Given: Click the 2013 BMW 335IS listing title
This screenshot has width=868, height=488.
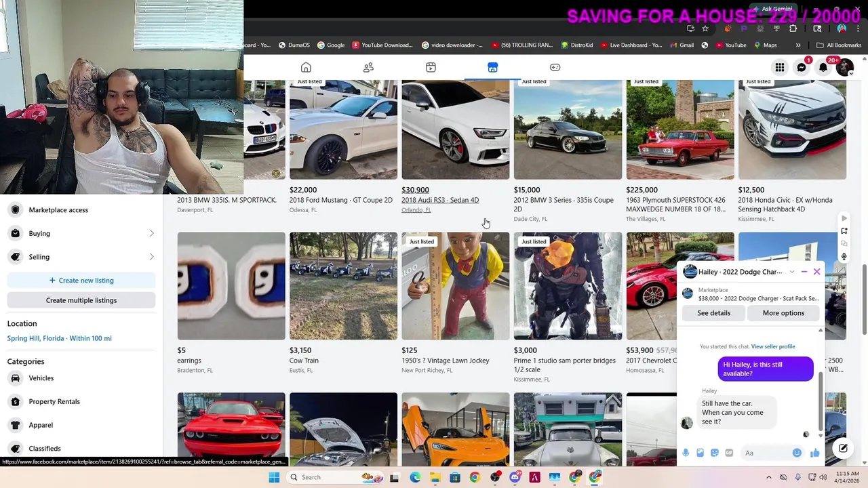Looking at the screenshot, I should tap(226, 200).
